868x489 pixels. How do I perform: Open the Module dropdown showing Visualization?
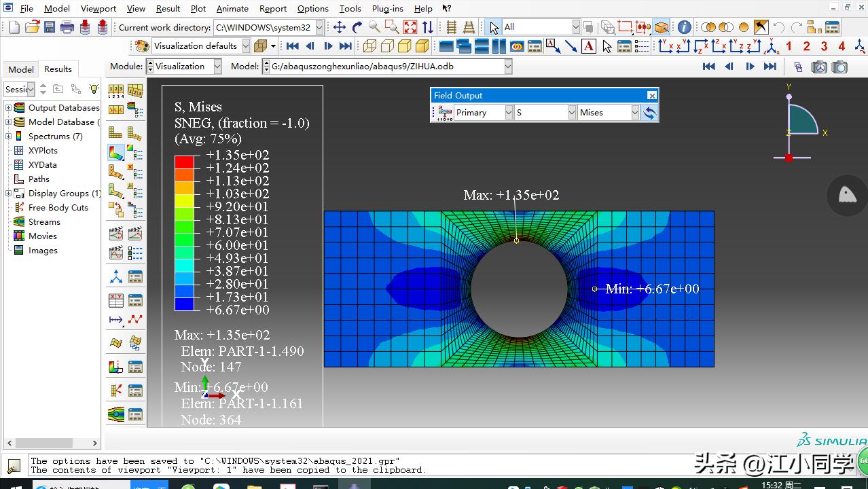coord(217,67)
